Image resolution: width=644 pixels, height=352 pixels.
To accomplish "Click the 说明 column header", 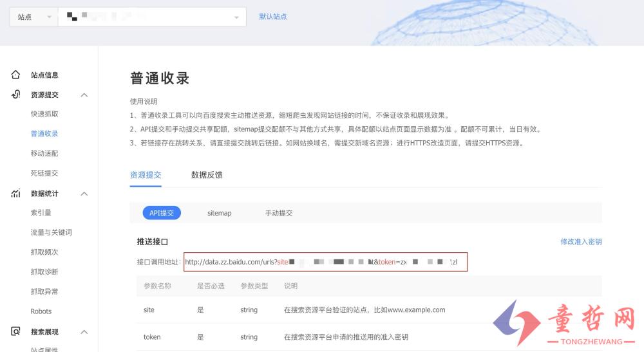I will click(x=291, y=286).
